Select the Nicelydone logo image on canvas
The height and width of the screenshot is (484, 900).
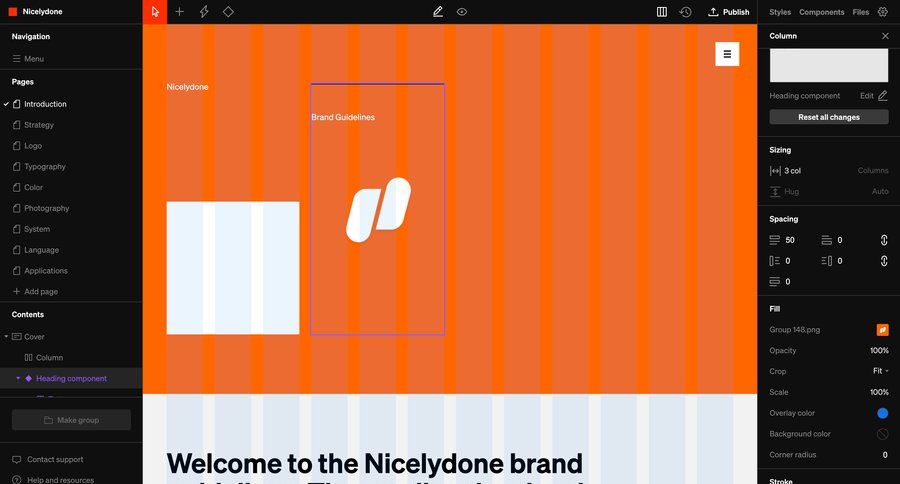(x=378, y=210)
